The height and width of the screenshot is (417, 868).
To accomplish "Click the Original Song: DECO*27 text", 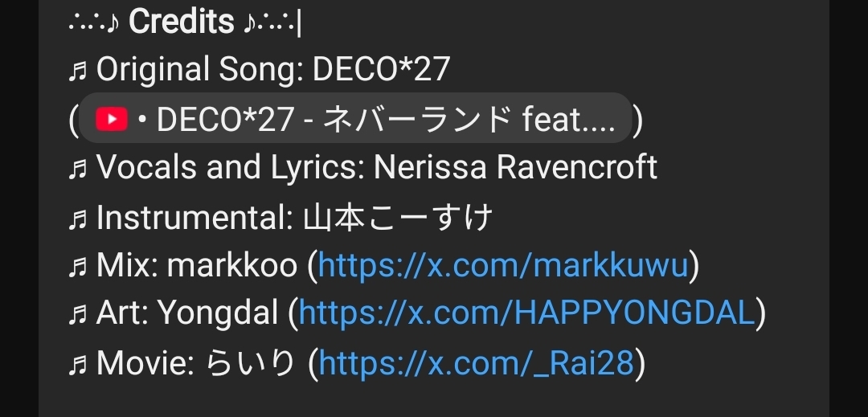I will tap(273, 70).
